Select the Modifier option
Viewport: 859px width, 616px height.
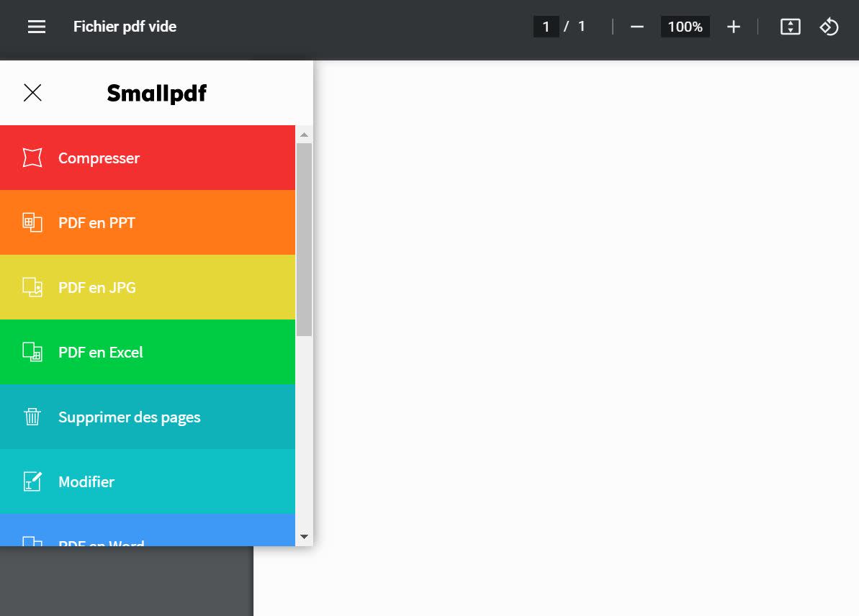86,481
